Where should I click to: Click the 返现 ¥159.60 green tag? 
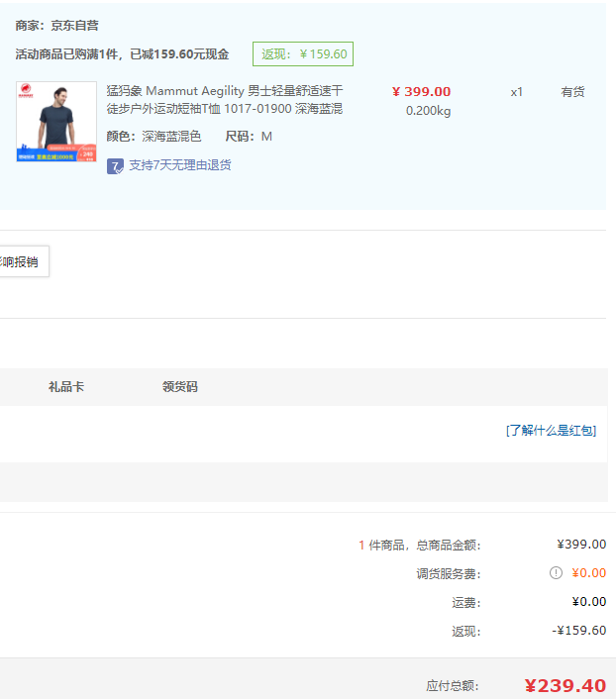click(x=303, y=53)
